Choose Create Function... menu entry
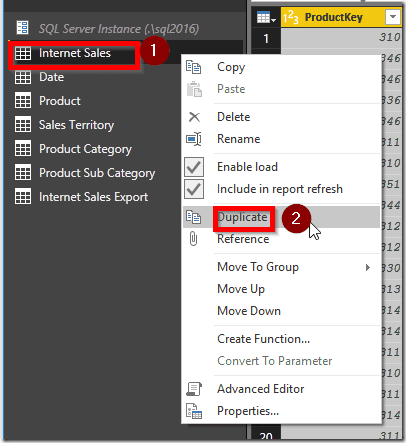Screen dimensions: 406x443 (x=281, y=339)
